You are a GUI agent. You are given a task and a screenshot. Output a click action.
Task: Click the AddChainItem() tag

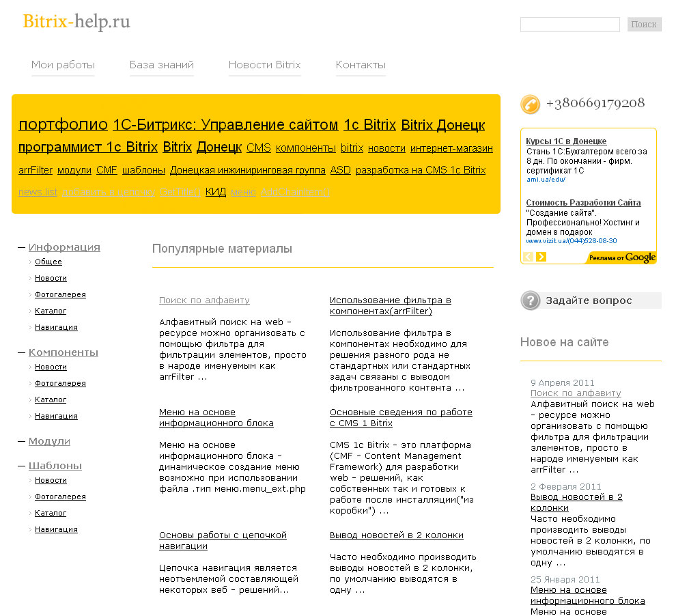pyautogui.click(x=295, y=192)
